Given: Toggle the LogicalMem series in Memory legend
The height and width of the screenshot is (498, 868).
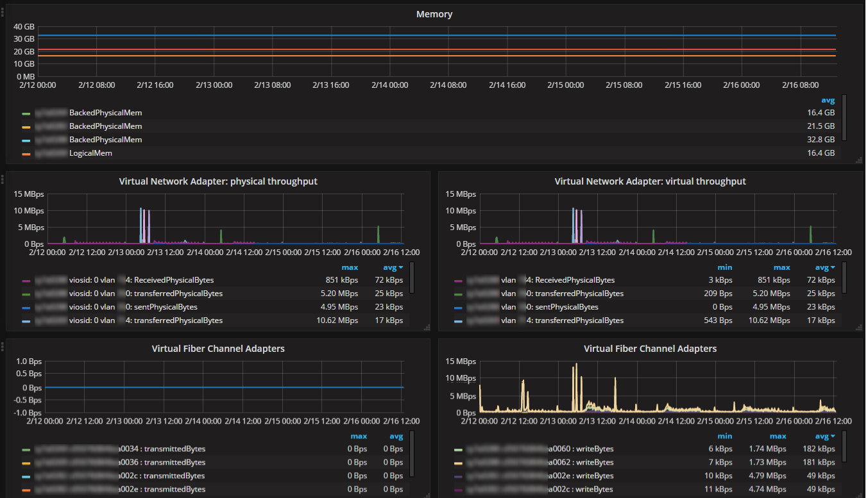Looking at the screenshot, I should 90,153.
